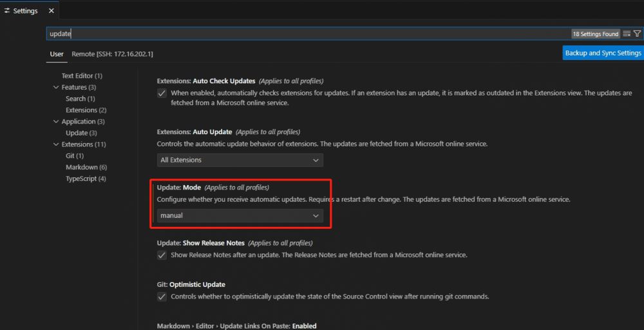Image resolution: width=644 pixels, height=330 pixels.
Task: Switch to the Remote SSH settings tab
Action: click(112, 53)
